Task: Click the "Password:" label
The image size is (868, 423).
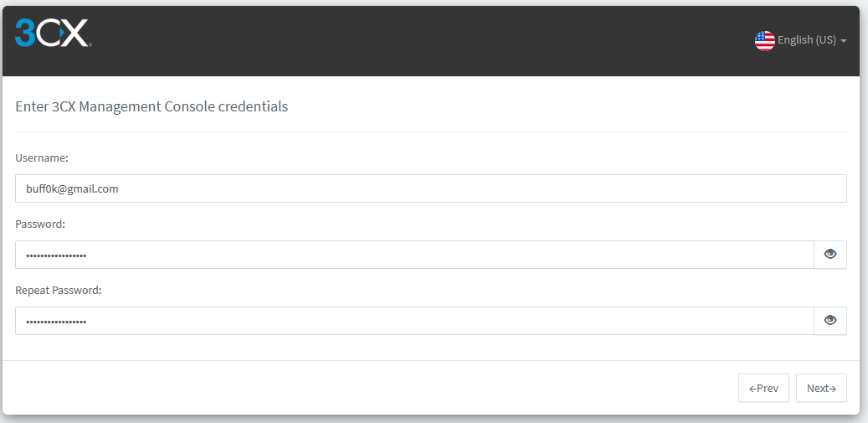Action: pyautogui.click(x=40, y=224)
